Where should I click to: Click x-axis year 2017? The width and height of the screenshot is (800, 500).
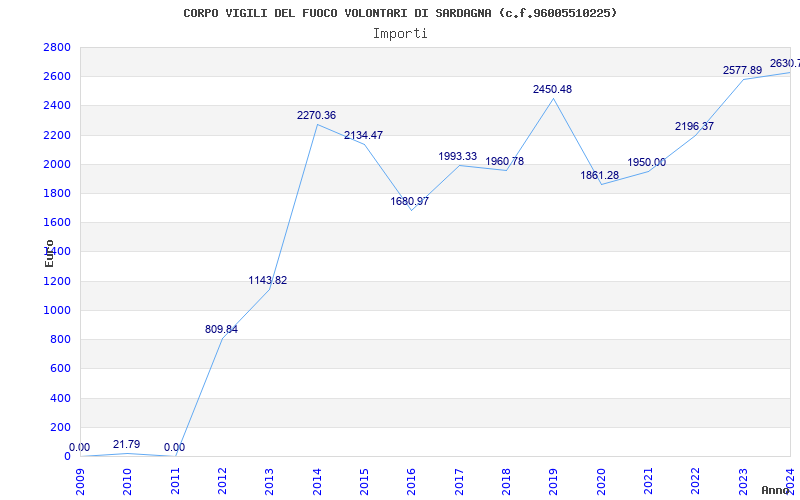(x=459, y=482)
